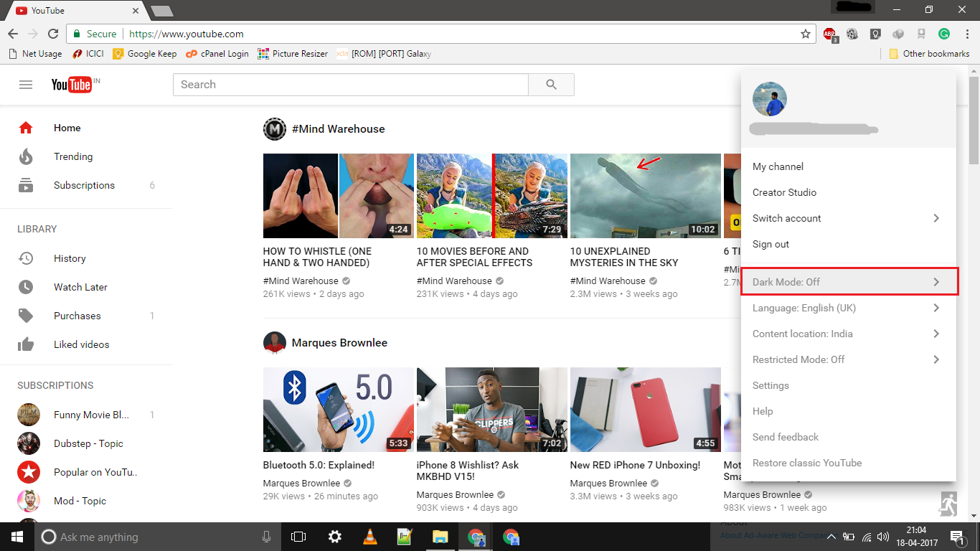Click the Chrome address bar URL
980x551 pixels.
click(187, 34)
